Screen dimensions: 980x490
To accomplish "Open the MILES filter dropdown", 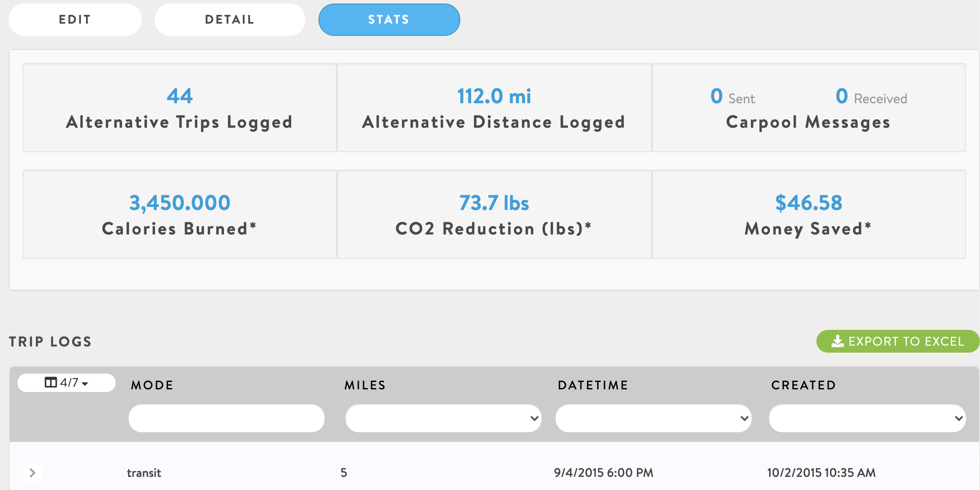I will [443, 418].
